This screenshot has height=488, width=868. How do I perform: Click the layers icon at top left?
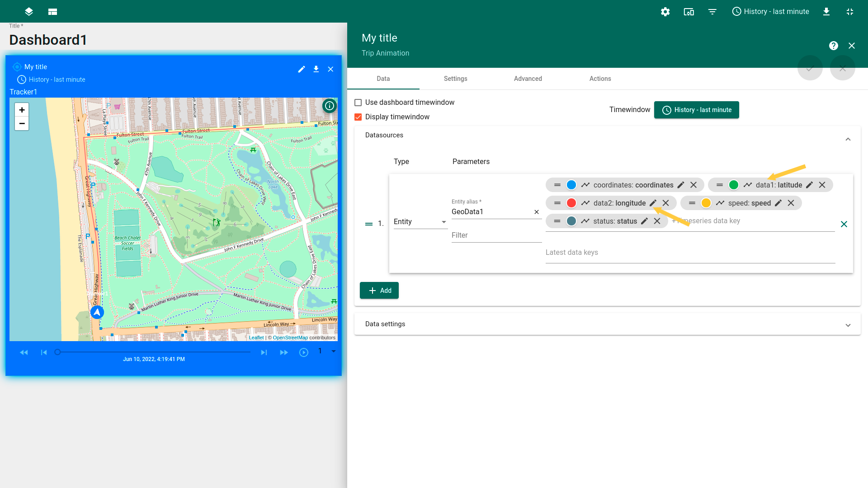point(29,12)
